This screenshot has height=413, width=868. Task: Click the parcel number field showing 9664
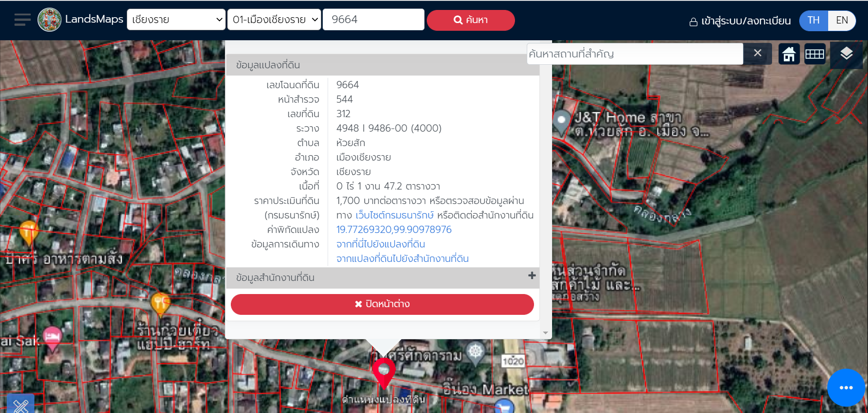374,19
